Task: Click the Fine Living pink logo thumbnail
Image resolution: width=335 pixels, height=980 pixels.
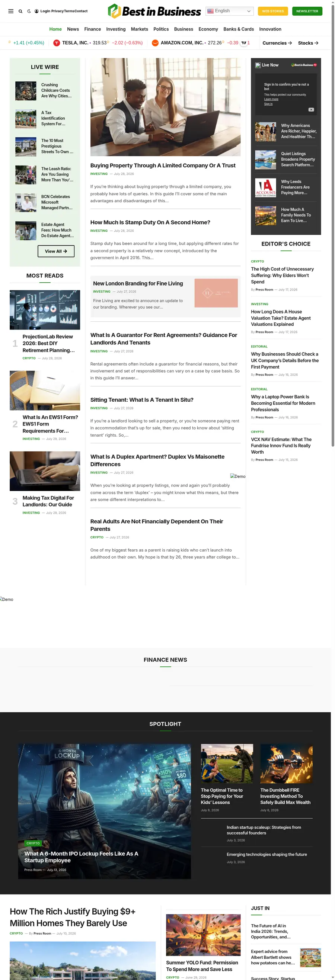Action: [216, 293]
